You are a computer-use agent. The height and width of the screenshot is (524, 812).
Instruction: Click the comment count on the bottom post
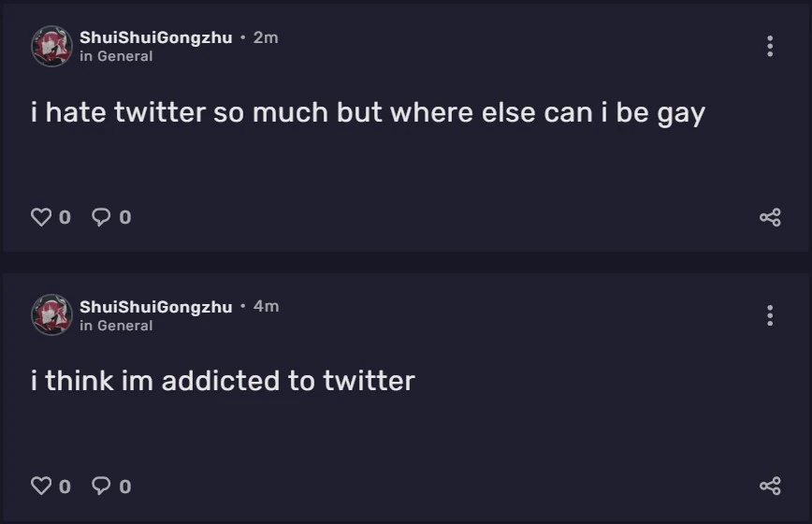[125, 487]
